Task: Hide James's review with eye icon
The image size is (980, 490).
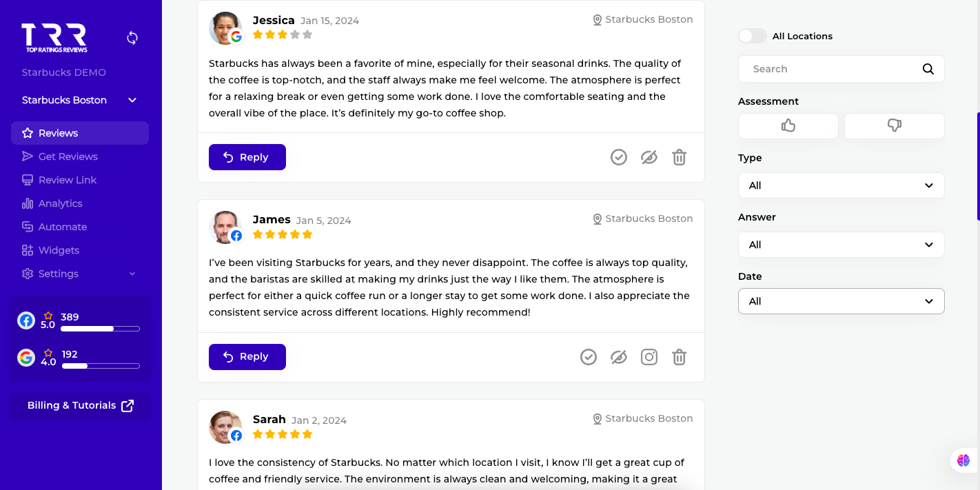Action: click(x=619, y=357)
